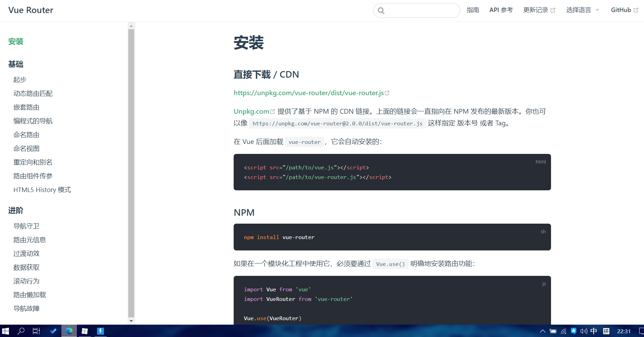Open the unpkg vue-router.js download link

309,93
